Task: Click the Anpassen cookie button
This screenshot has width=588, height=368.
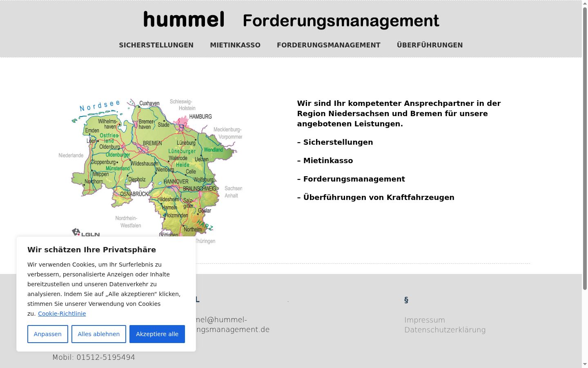Action: tap(48, 334)
